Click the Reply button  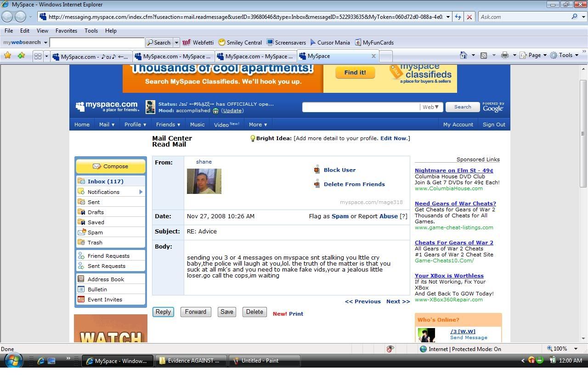pyautogui.click(x=163, y=312)
